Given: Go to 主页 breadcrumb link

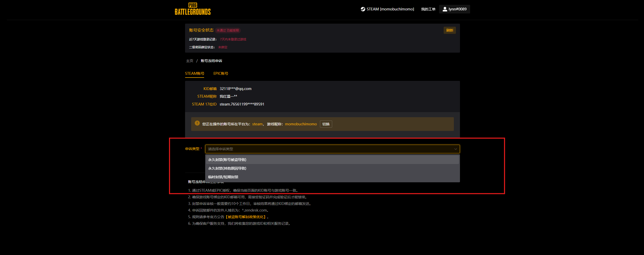Looking at the screenshot, I should [x=190, y=61].
